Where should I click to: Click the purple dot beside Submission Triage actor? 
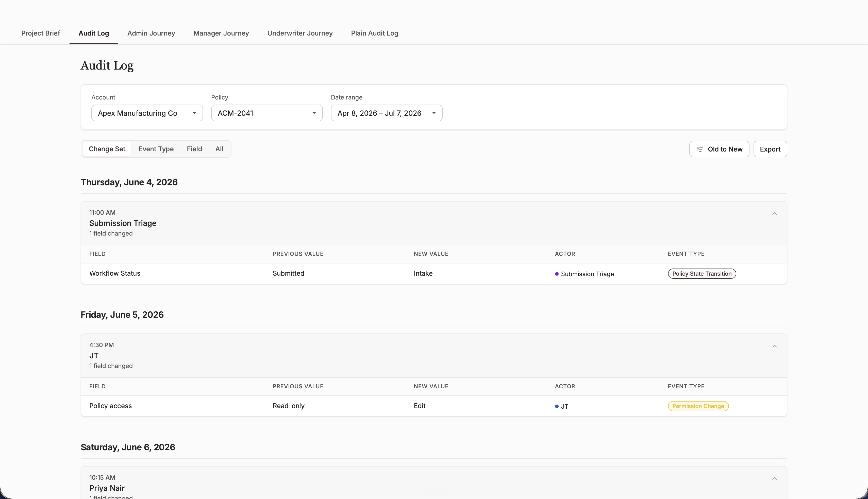tap(557, 274)
